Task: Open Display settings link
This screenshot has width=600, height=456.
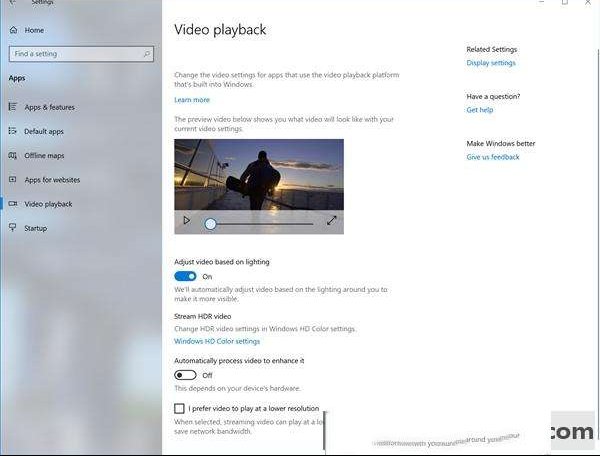Action: coord(491,63)
